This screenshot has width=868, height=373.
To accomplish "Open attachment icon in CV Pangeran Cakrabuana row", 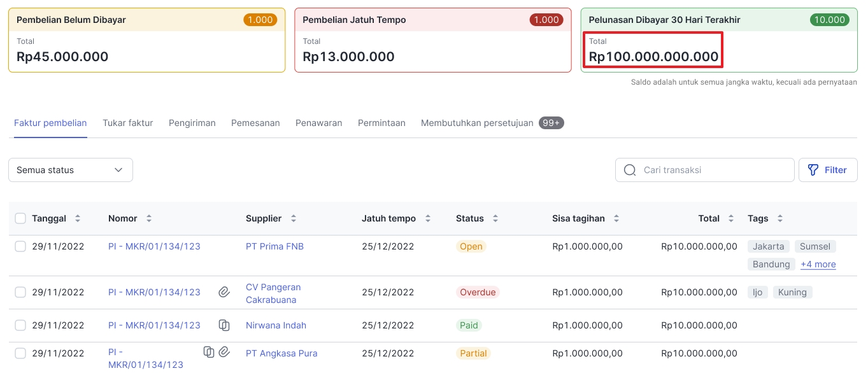I will pyautogui.click(x=224, y=292).
